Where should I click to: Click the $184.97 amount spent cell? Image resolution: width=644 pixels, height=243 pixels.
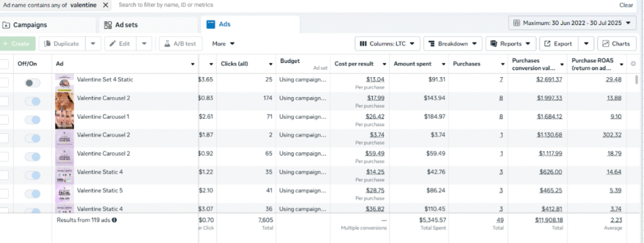point(435,116)
